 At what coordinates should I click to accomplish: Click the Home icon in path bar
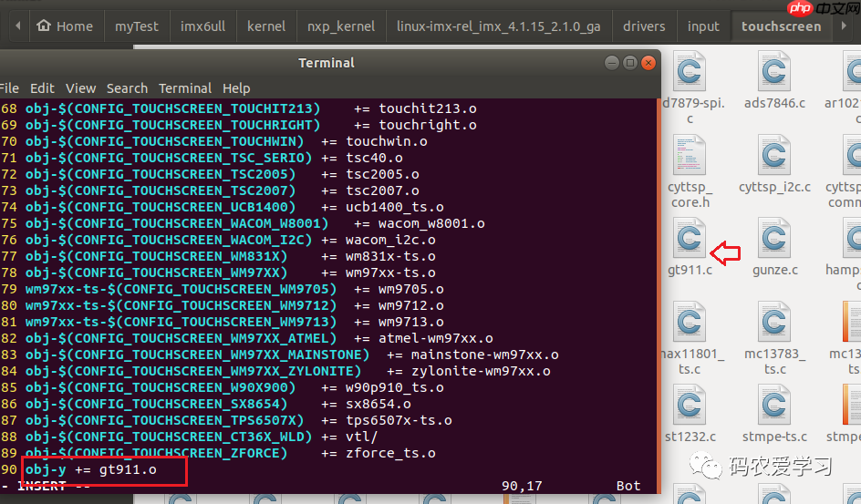[x=44, y=26]
